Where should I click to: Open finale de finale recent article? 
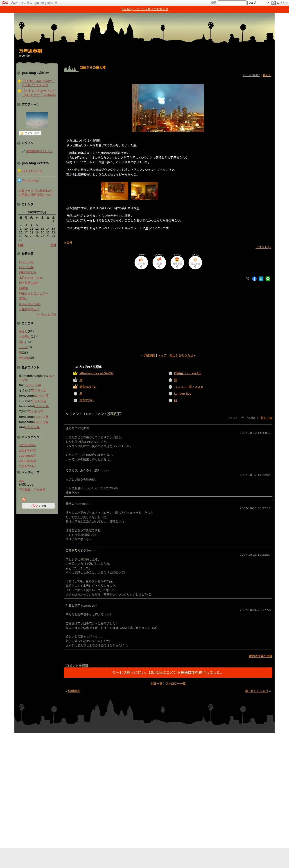[30, 304]
